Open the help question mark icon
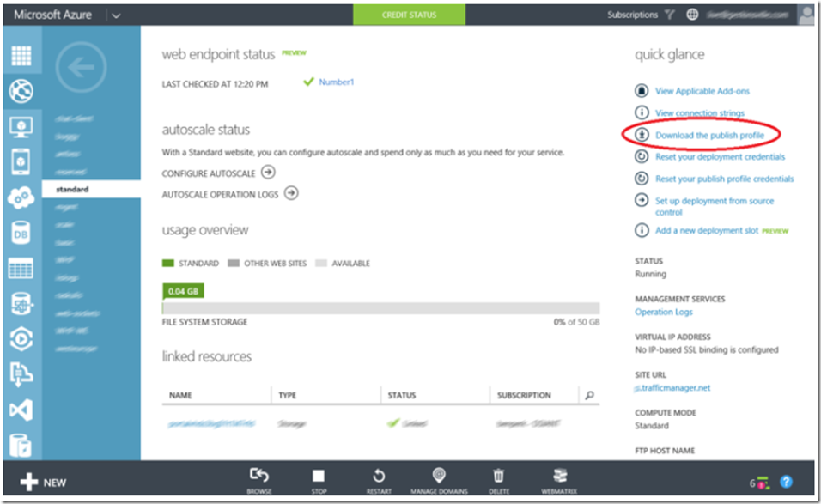 pos(786,482)
